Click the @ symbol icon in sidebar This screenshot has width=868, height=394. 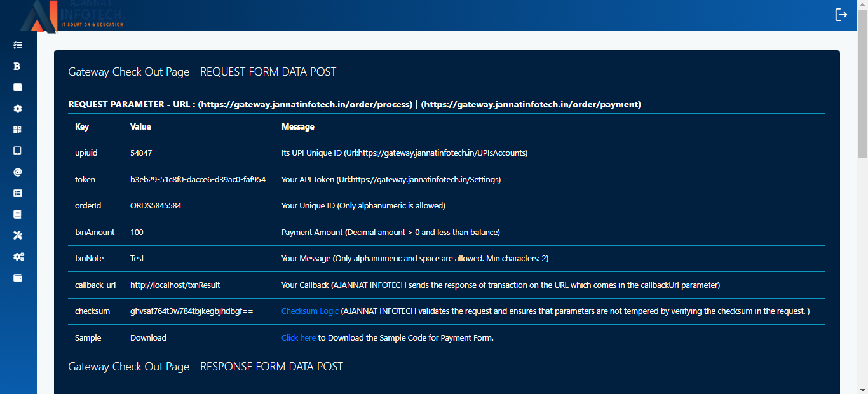(18, 172)
